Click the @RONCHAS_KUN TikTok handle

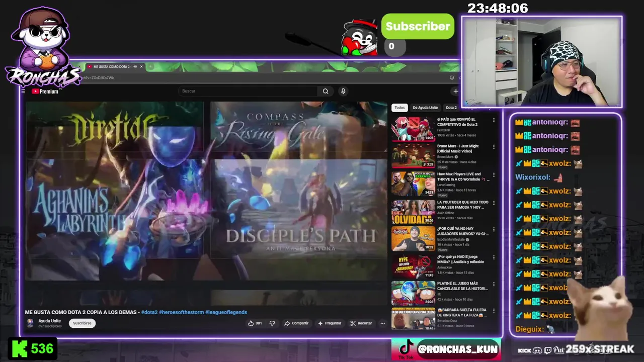click(x=457, y=349)
